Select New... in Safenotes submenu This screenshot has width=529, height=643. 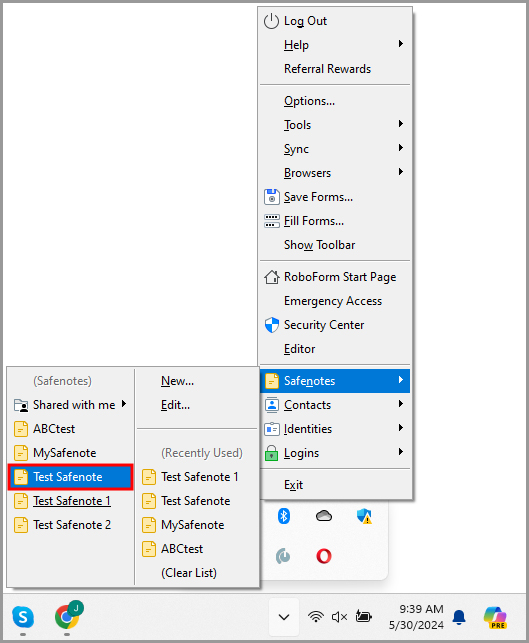[x=197, y=381]
